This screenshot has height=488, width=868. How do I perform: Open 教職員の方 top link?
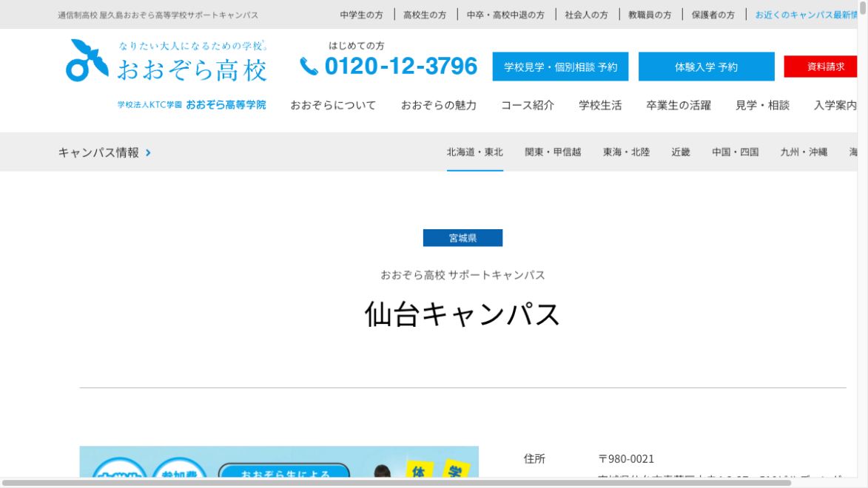tap(650, 15)
